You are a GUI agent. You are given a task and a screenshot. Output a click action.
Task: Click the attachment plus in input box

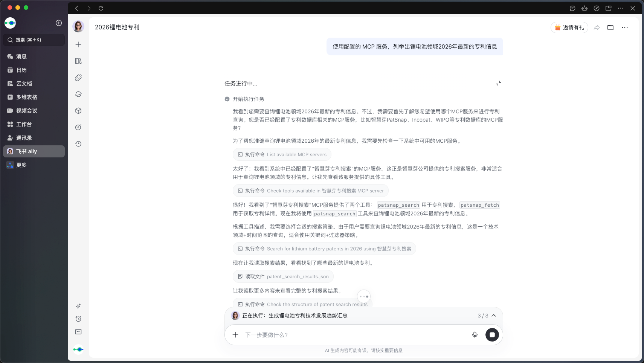[x=235, y=335]
